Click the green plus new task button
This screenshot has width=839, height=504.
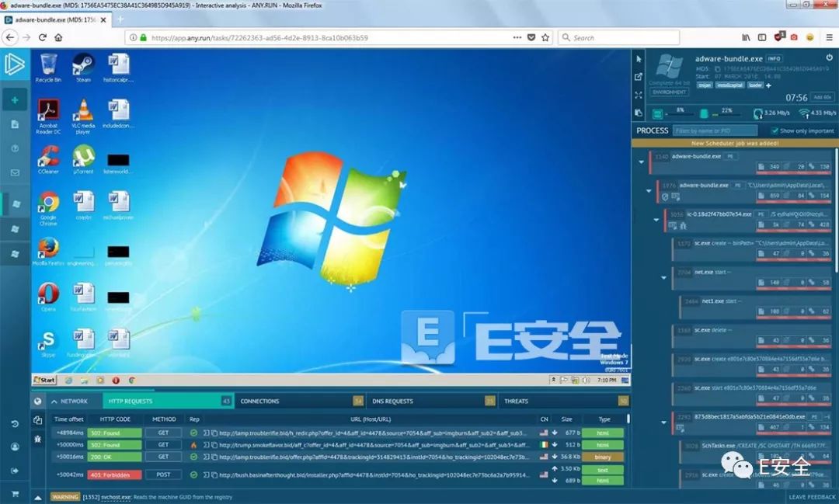pyautogui.click(x=15, y=100)
